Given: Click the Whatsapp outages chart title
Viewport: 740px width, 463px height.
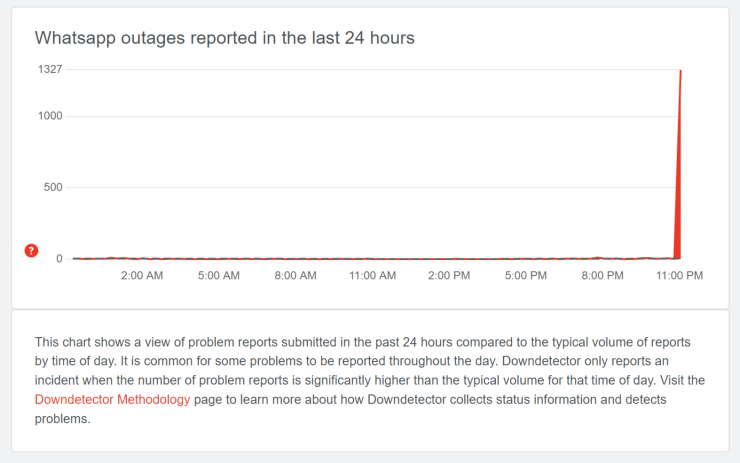Looking at the screenshot, I should coord(225,38).
